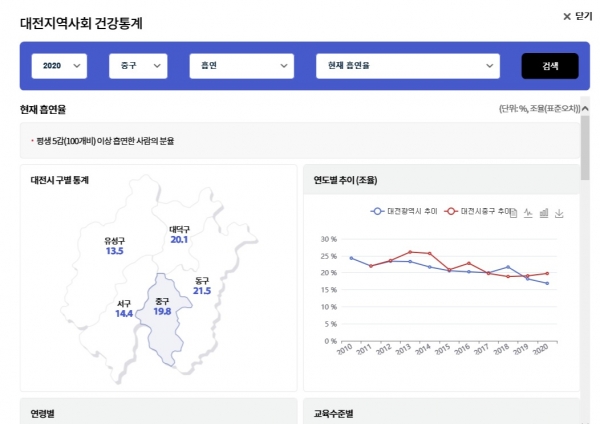Open the chart data view icon

click(x=513, y=213)
